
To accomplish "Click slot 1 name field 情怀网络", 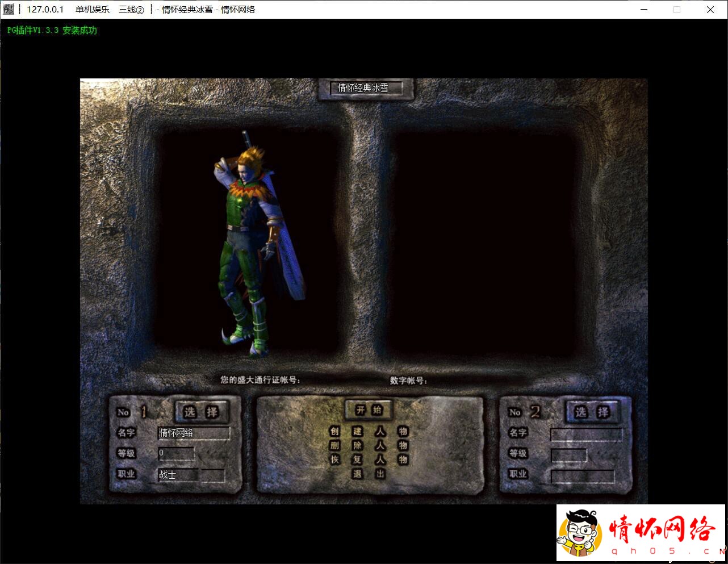I will pos(194,433).
